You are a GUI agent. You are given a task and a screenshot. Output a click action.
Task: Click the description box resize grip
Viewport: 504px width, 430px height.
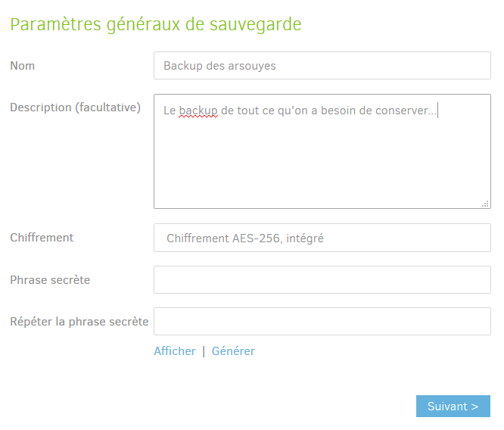[x=485, y=204]
